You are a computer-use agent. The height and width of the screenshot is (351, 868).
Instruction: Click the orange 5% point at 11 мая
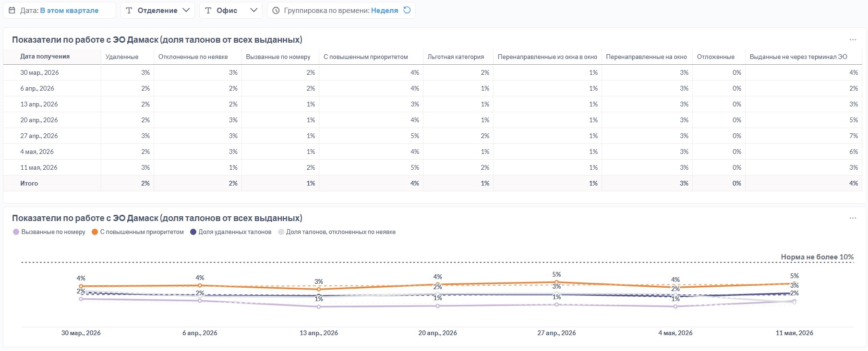794,283
